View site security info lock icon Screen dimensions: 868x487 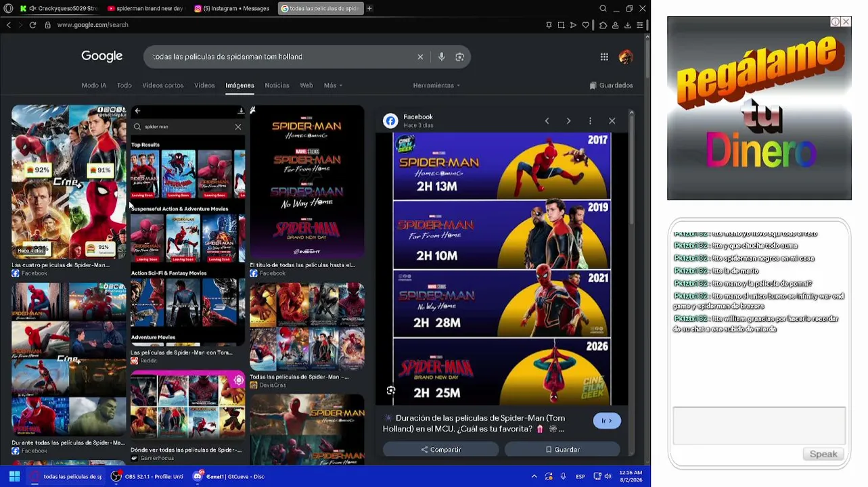(47, 25)
